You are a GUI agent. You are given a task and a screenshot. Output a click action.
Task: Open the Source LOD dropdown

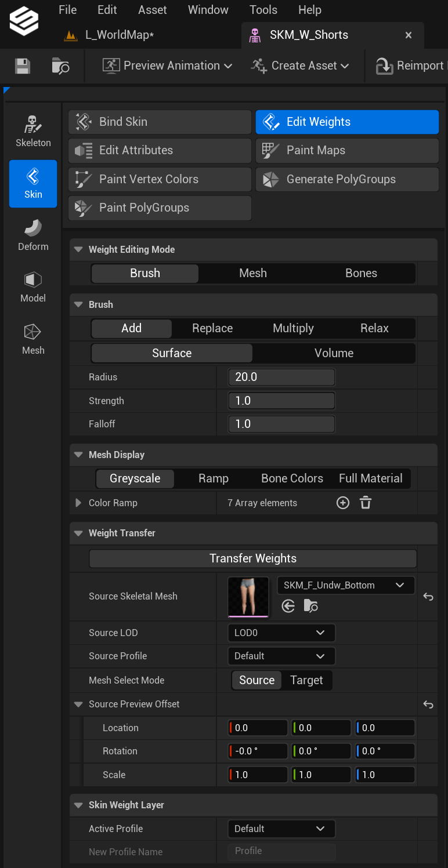click(x=281, y=633)
